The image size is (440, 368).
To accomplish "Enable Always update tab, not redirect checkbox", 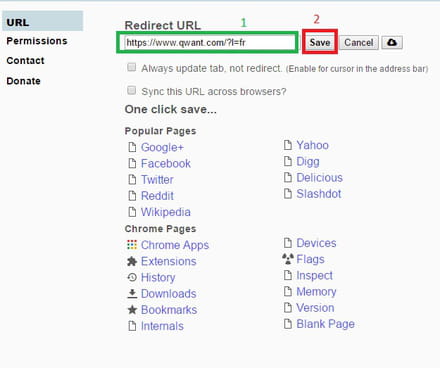I will [132, 67].
